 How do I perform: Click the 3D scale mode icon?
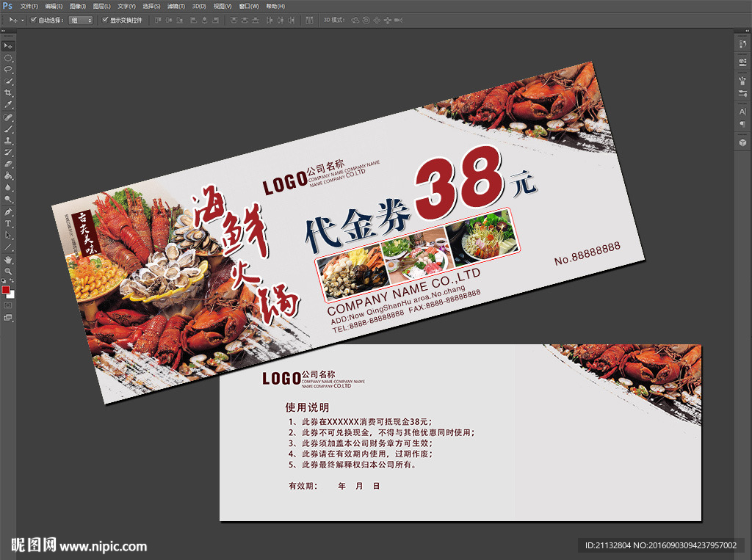pos(398,20)
